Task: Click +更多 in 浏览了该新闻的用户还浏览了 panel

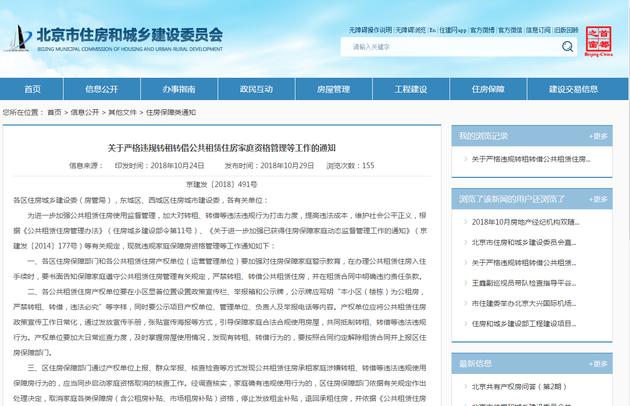Action: coord(598,199)
